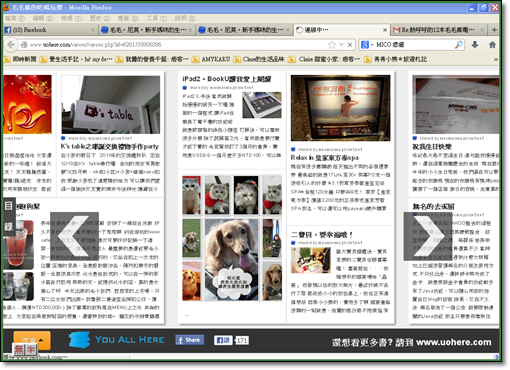Open the iPad2・BookU article title
The image size is (510, 370).
[x=227, y=79]
